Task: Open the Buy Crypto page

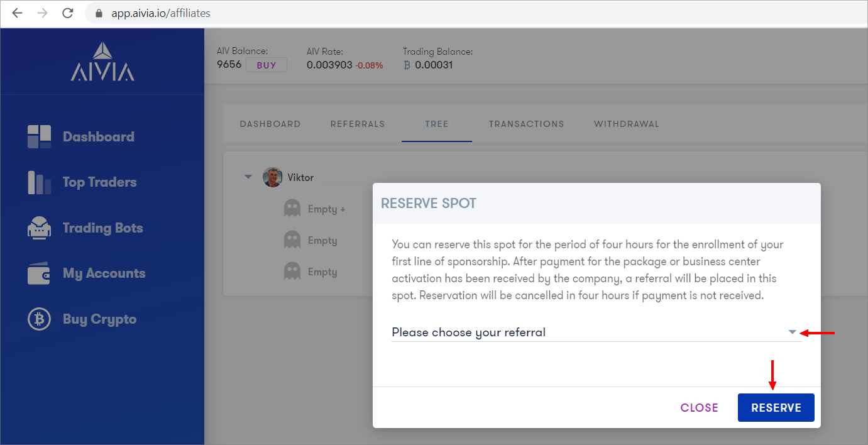Action: pos(100,319)
